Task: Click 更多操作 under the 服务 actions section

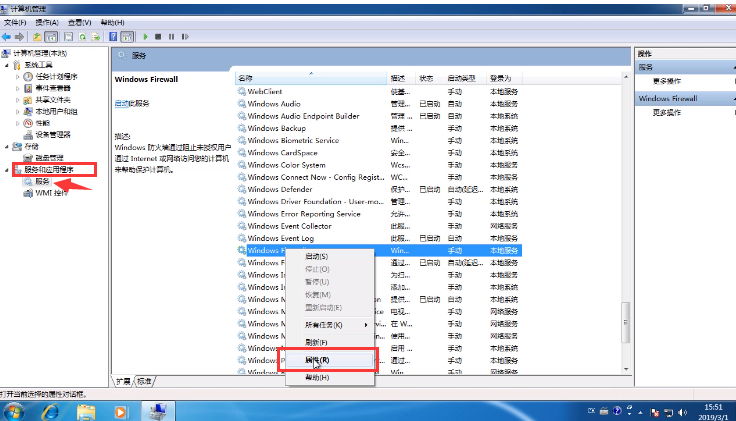Action: coord(667,81)
